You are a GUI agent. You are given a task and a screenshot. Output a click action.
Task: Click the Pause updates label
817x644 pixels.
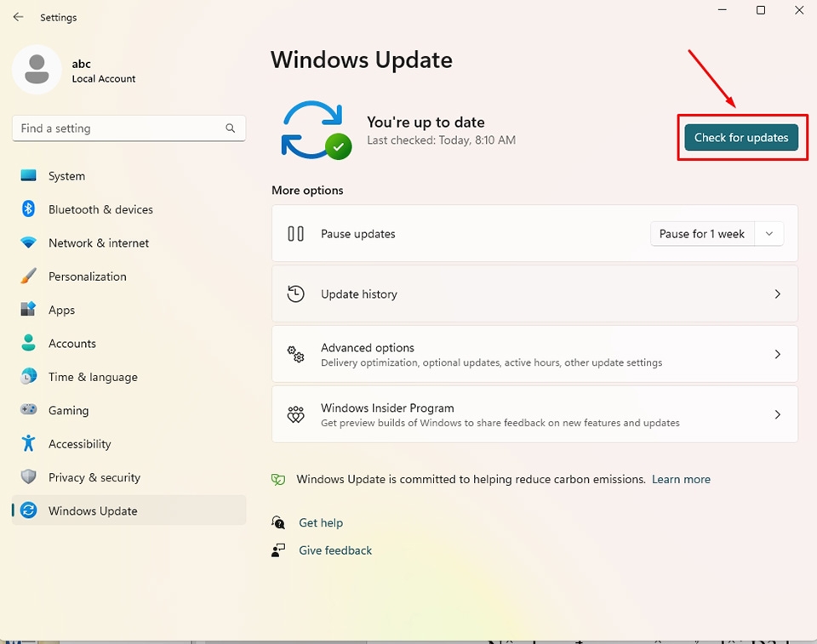pyautogui.click(x=358, y=234)
